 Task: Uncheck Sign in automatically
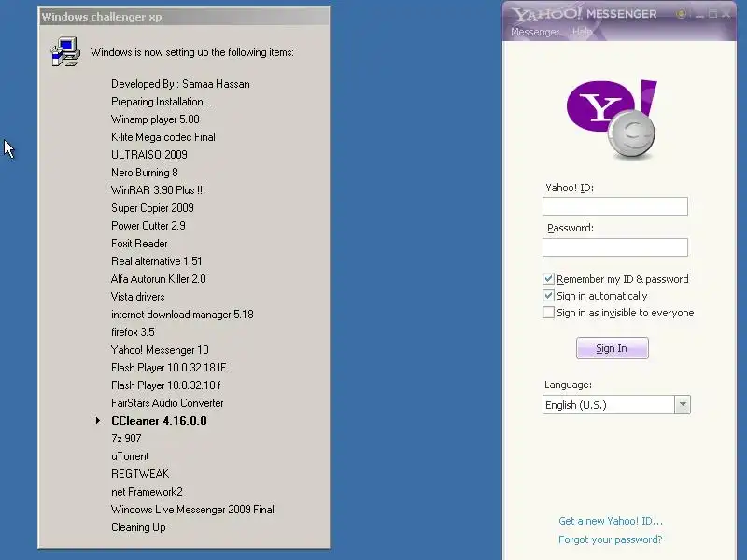point(548,296)
